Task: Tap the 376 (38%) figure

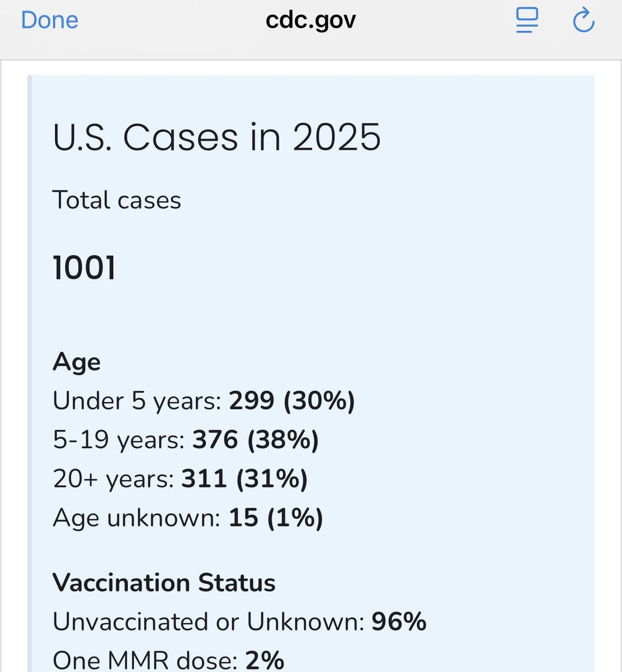Action: click(256, 440)
